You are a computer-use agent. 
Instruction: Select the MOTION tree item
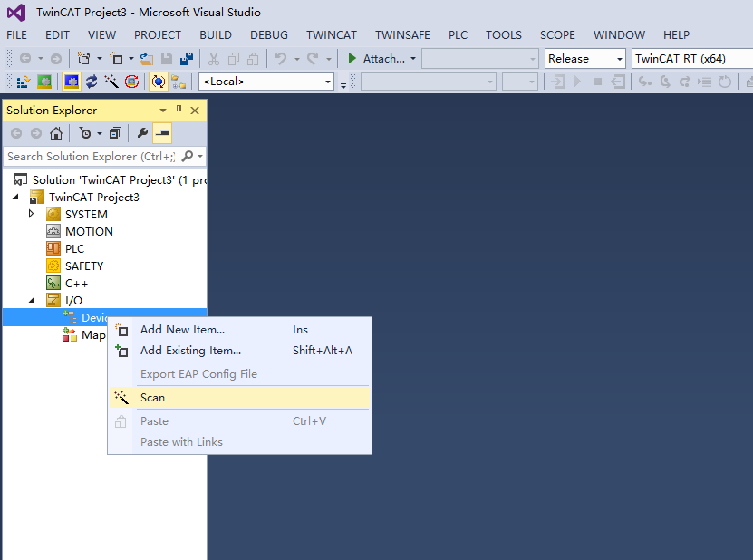coord(90,231)
